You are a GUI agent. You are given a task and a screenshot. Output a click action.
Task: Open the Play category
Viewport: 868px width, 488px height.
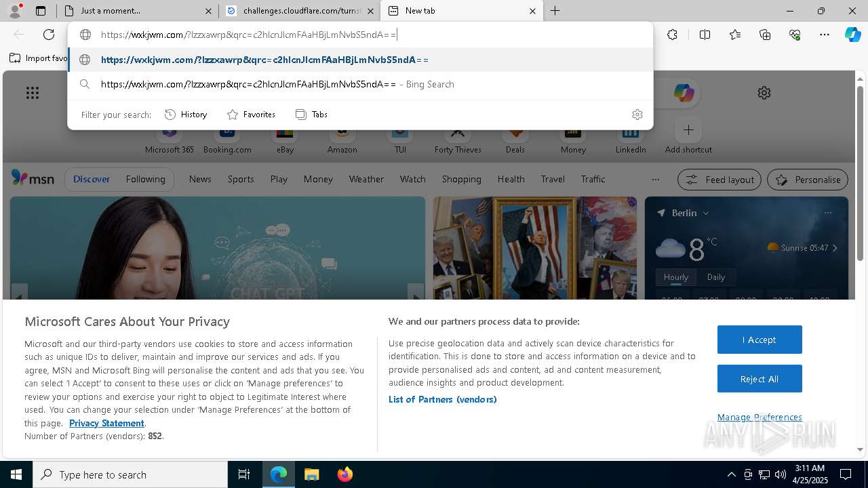click(279, 179)
